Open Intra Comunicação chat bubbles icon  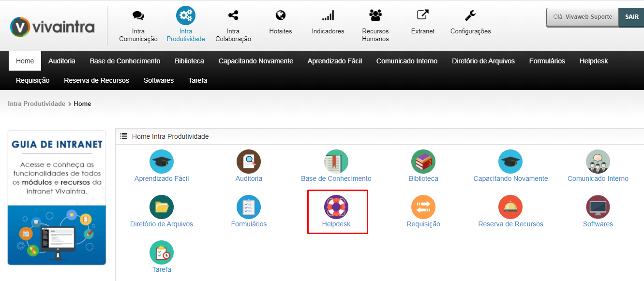(138, 15)
